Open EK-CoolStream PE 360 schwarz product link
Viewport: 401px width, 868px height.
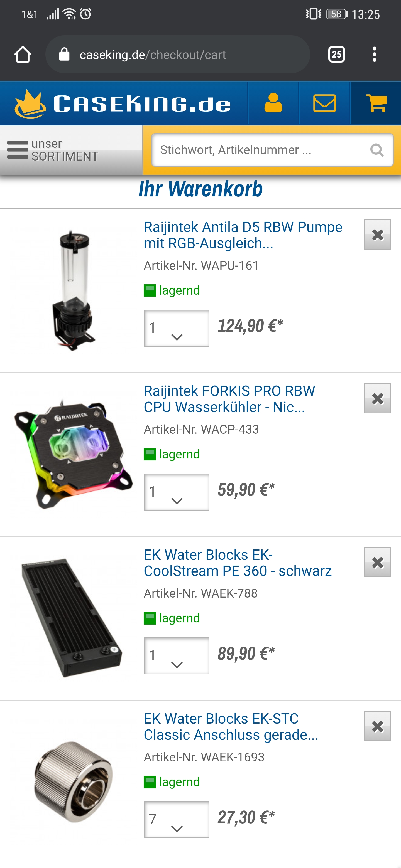click(x=238, y=563)
